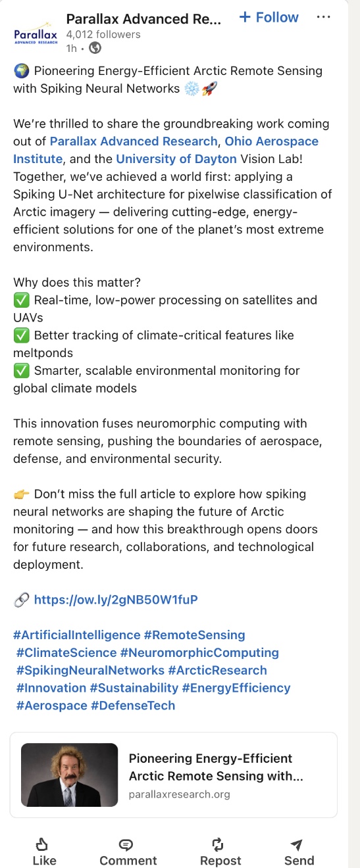Screen dimensions: 360x868
Task: Open the Pioneering Energy-Efficient article card title
Action: (x=216, y=767)
